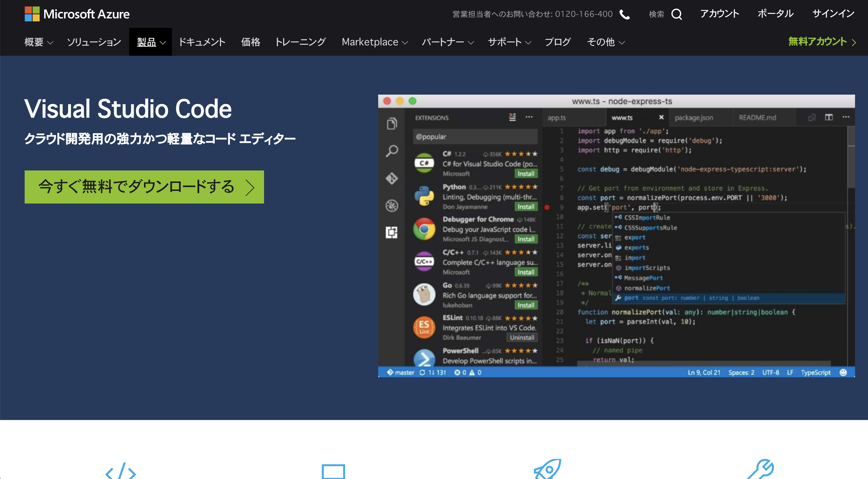Click the C# extension logo icon
This screenshot has height=479, width=868.
424,163
